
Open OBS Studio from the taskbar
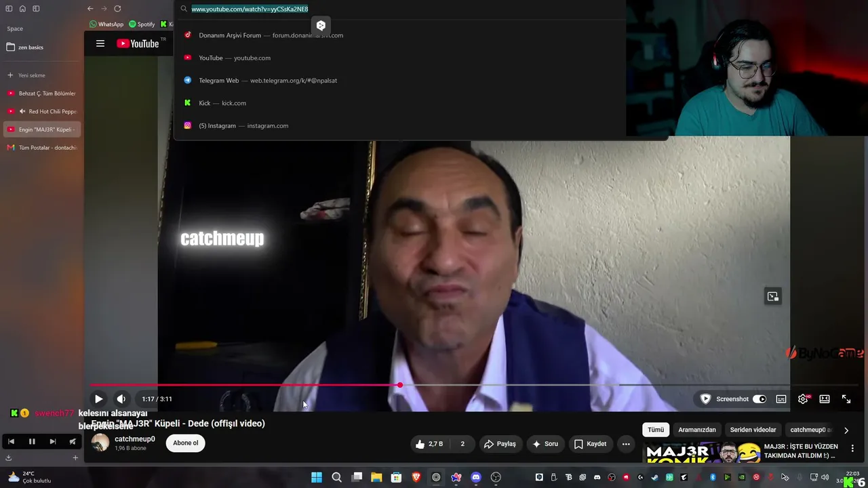coord(496,477)
